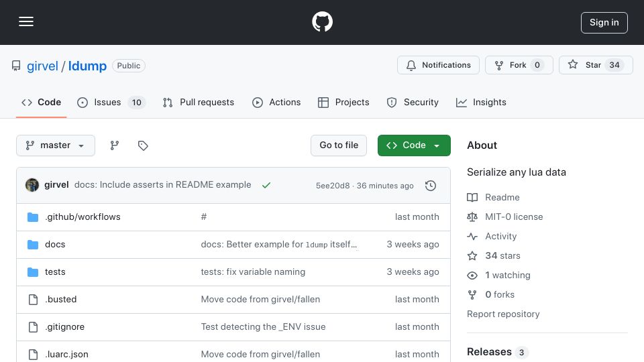This screenshot has width=644, height=362.
Task: Open commit hash 5ee20d8
Action: (x=333, y=186)
